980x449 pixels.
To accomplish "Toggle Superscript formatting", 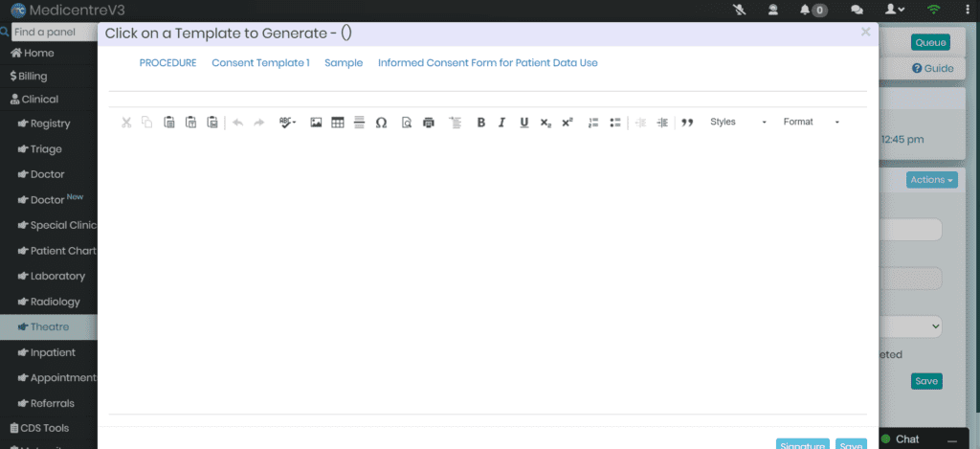I will pos(567,123).
